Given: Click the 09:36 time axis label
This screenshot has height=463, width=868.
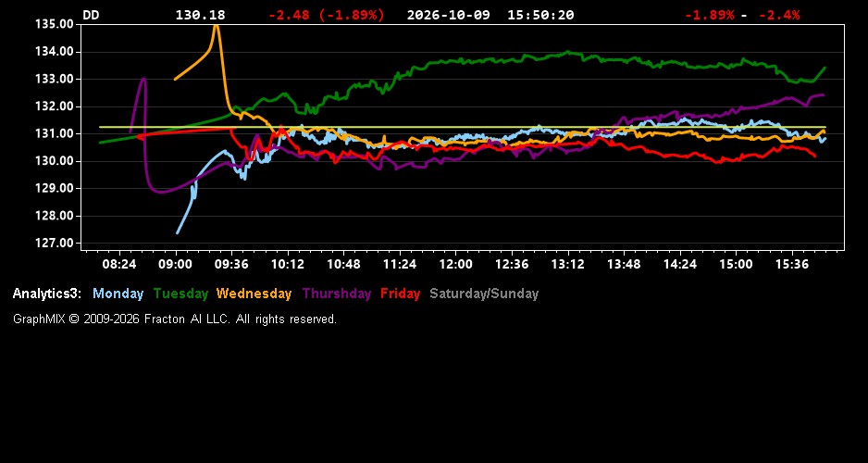Looking at the screenshot, I should tap(231, 264).
